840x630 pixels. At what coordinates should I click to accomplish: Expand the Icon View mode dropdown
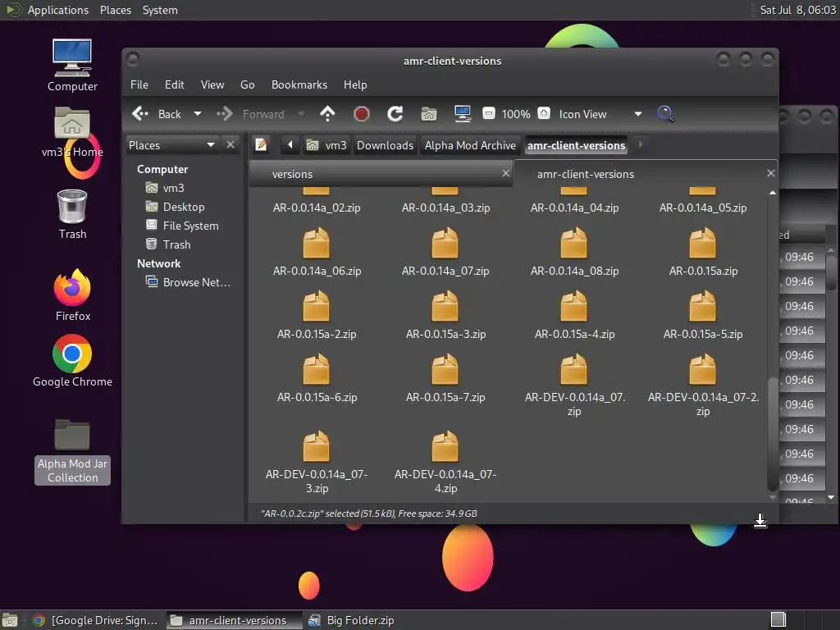click(x=637, y=114)
